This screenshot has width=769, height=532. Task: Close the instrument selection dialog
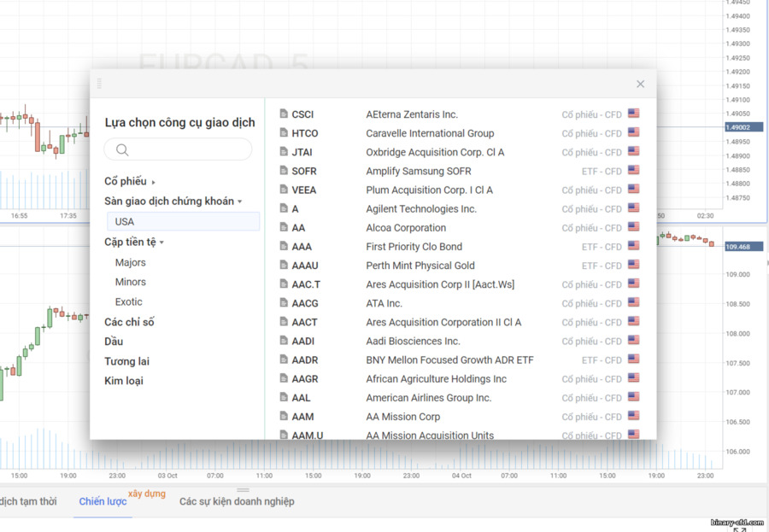pos(641,84)
